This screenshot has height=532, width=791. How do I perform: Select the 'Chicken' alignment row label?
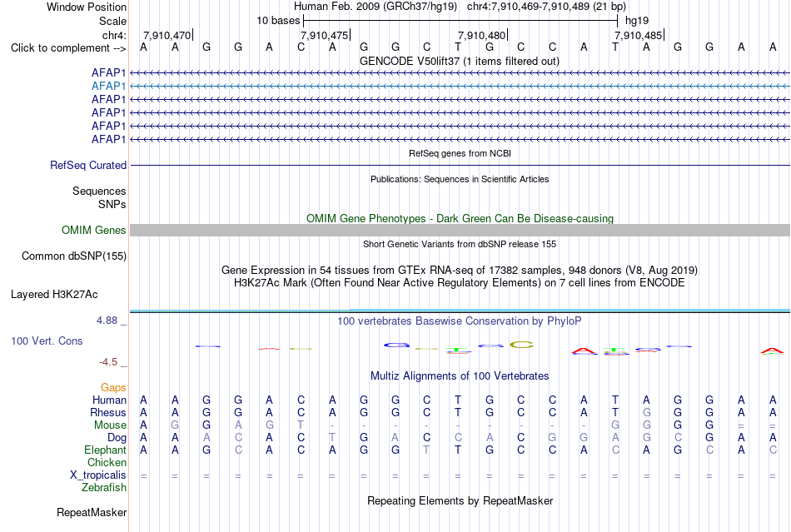click(107, 463)
